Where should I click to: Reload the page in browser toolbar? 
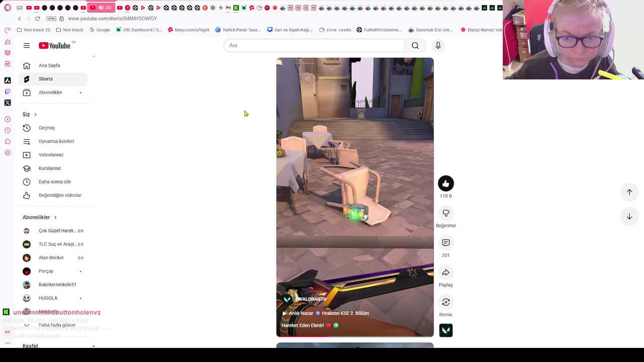[x=37, y=19]
